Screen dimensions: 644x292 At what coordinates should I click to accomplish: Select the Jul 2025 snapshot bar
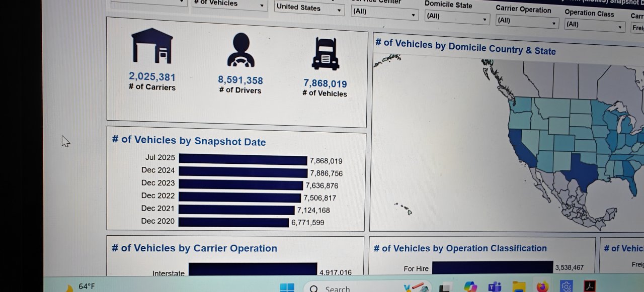click(243, 159)
